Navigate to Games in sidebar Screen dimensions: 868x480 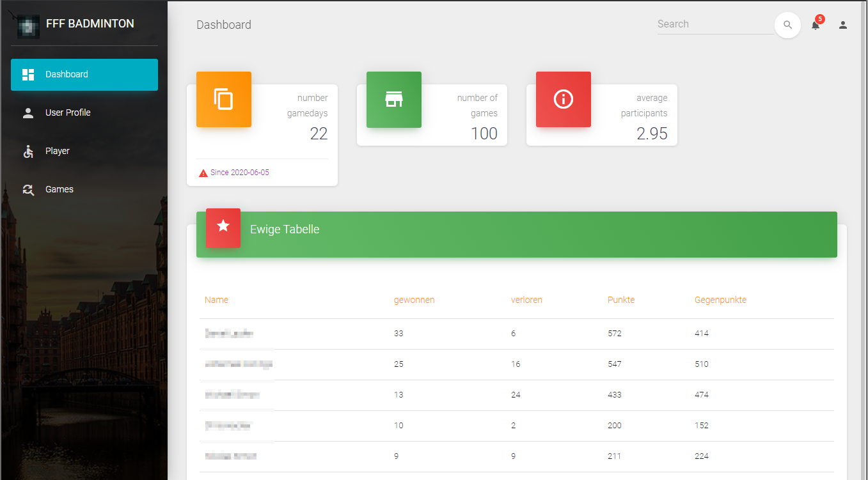point(84,190)
